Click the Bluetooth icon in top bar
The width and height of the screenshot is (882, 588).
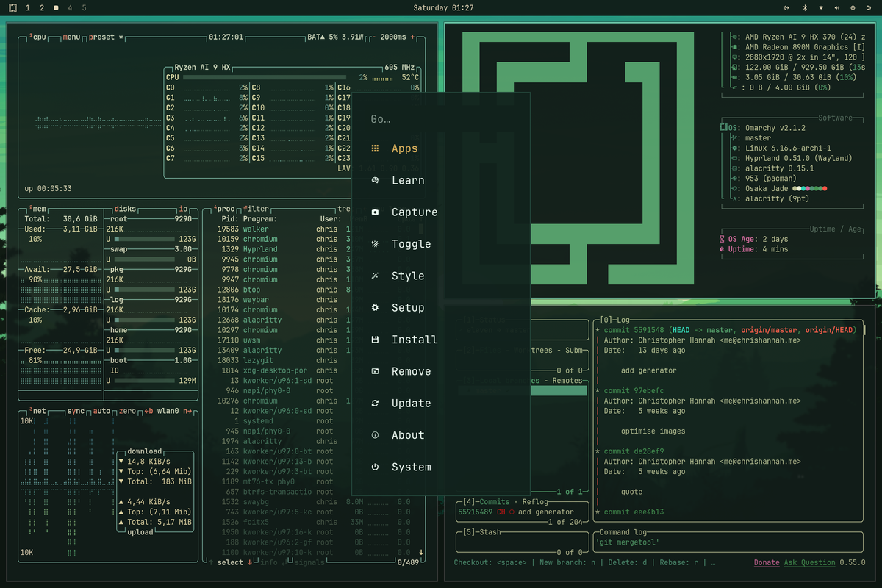[x=804, y=7]
